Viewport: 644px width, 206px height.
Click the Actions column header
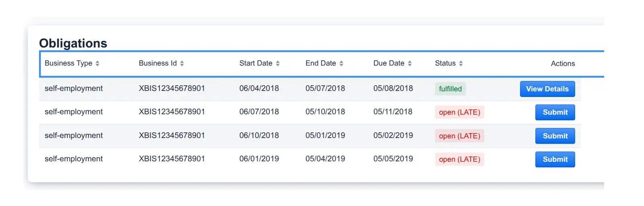pos(563,64)
